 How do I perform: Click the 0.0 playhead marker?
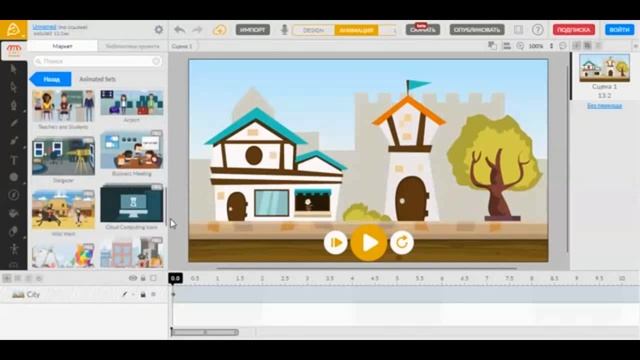click(175, 278)
